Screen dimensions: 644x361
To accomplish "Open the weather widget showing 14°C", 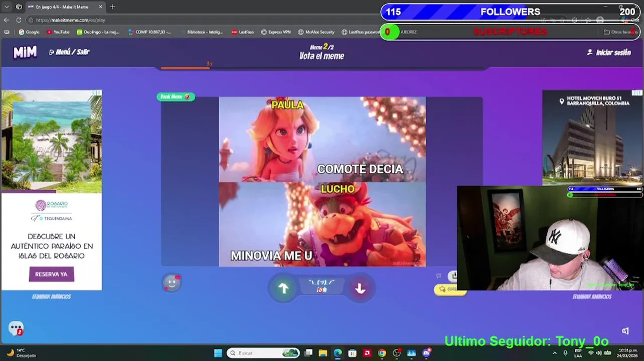I will 22,353.
